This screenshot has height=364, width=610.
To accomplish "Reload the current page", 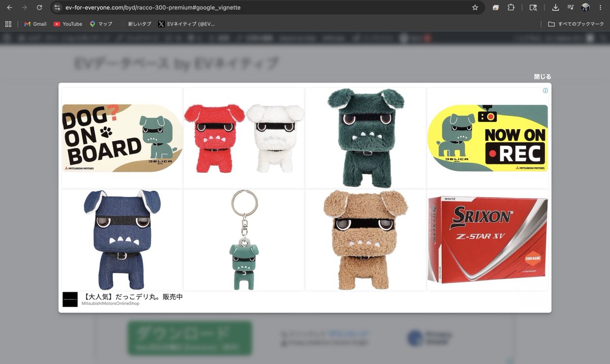I will coord(40,8).
